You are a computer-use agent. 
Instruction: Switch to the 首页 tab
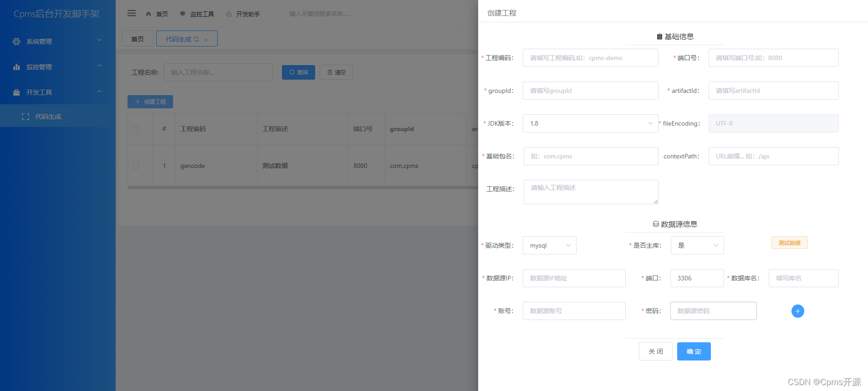click(137, 39)
